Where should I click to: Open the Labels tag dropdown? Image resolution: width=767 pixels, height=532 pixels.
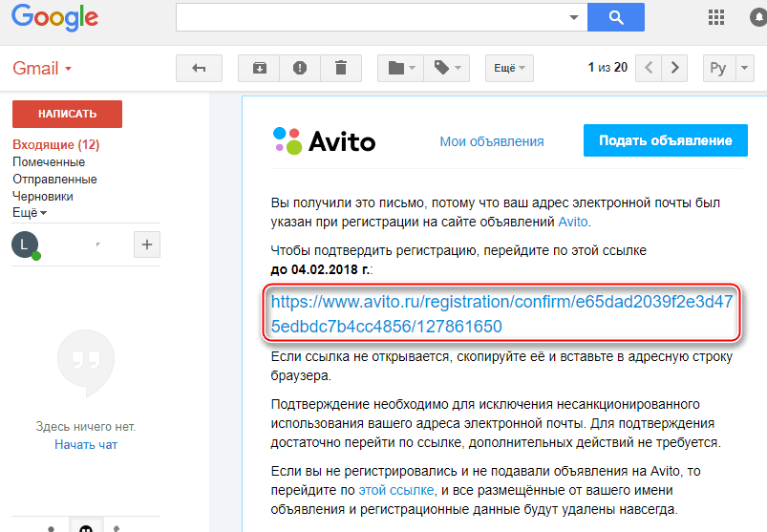point(446,68)
